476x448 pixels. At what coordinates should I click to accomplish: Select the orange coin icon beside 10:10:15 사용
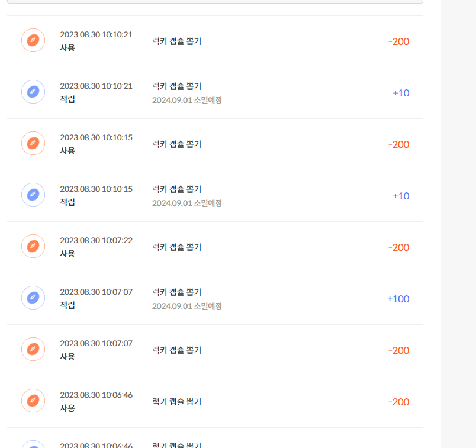[33, 143]
